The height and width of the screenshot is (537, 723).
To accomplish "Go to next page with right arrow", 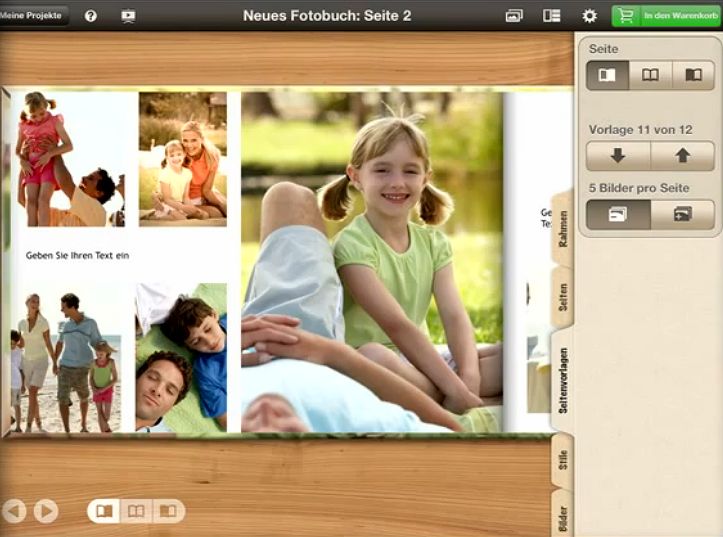I will [x=46, y=511].
